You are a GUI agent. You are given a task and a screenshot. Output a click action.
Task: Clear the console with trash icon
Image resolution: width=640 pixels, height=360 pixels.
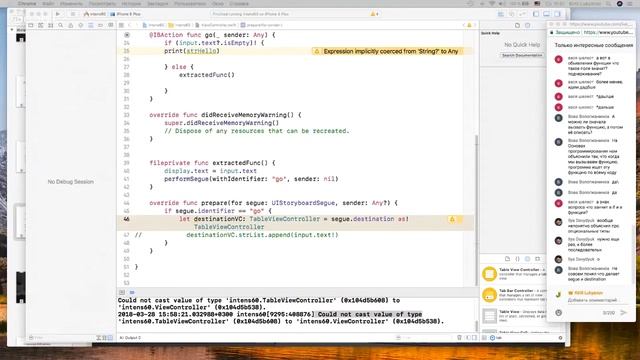[x=459, y=338]
